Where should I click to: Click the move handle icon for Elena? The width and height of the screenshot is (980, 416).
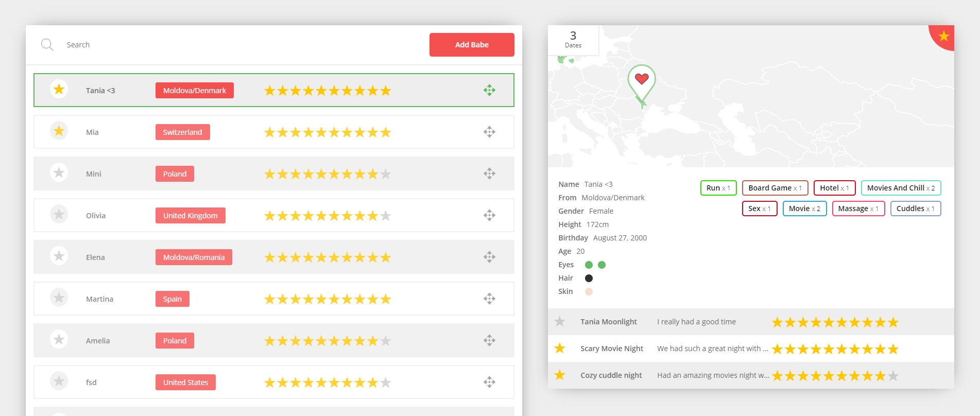click(489, 257)
